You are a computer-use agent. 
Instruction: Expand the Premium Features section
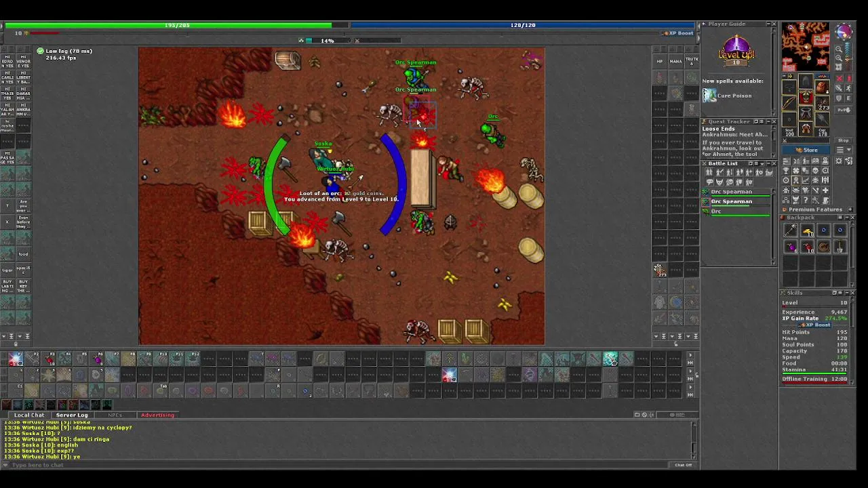coord(850,209)
